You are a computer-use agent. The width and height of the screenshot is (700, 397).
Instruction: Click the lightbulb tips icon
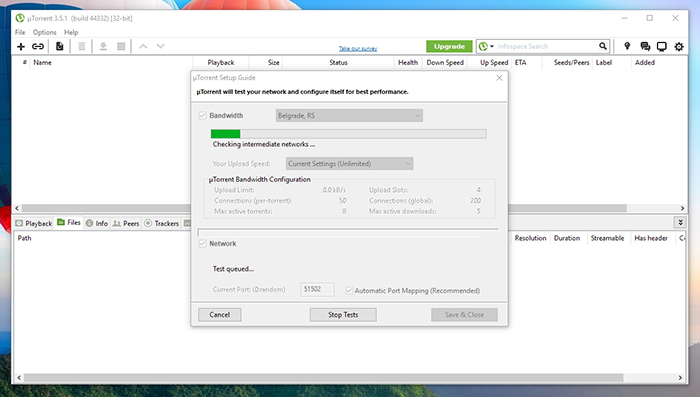(627, 46)
